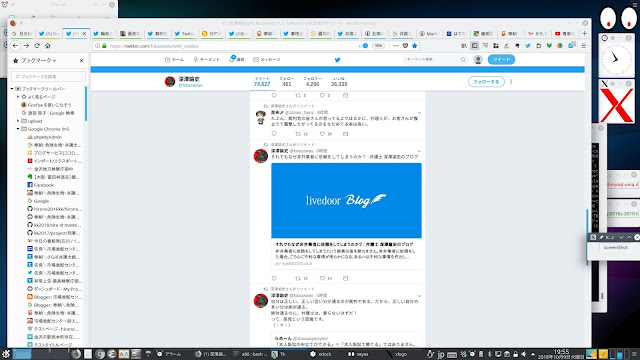
Task: Open ホーム in the Twitter navigation
Action: click(x=174, y=60)
